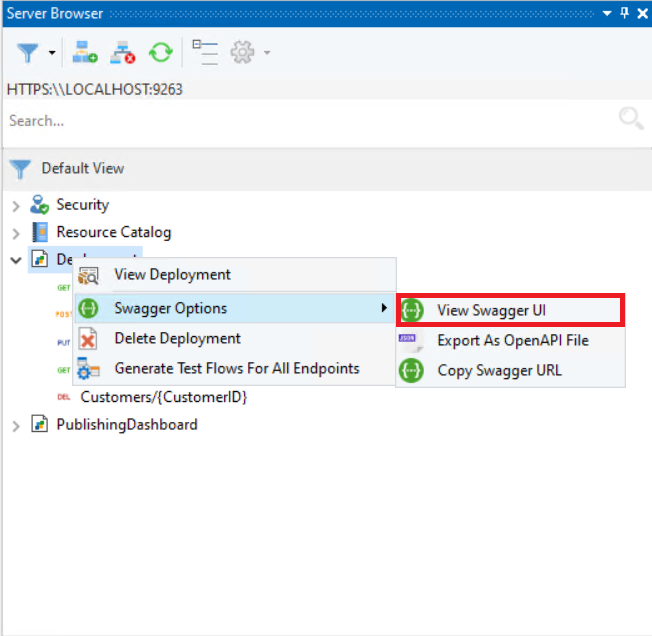Expand the PublishingDashboard node
This screenshot has height=636, width=652.
pos(15,425)
